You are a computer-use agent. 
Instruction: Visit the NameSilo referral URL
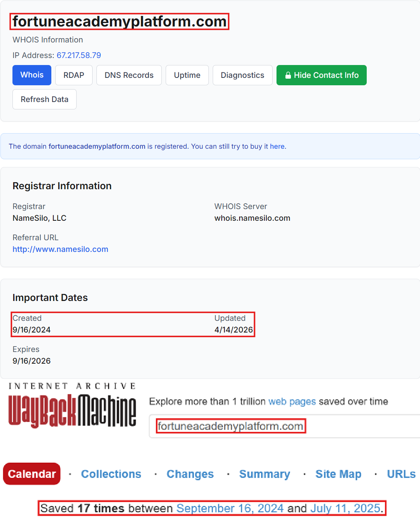(60, 249)
